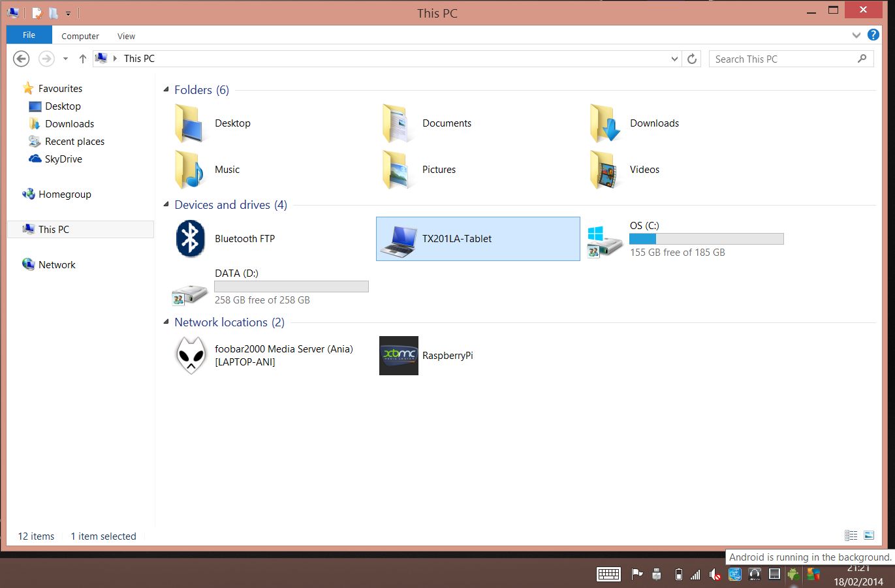Switch to the View ribbon tab

click(126, 36)
